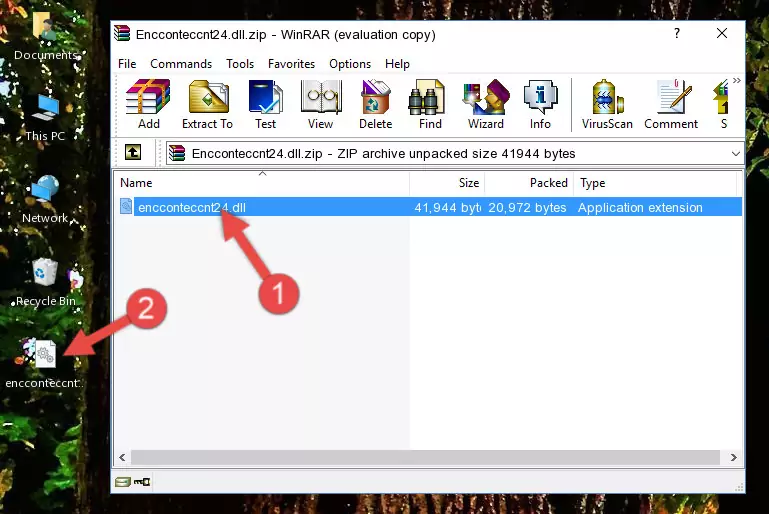The height and width of the screenshot is (514, 769).
Task: Select the Recycle Bin desktop icon
Action: click(x=45, y=282)
